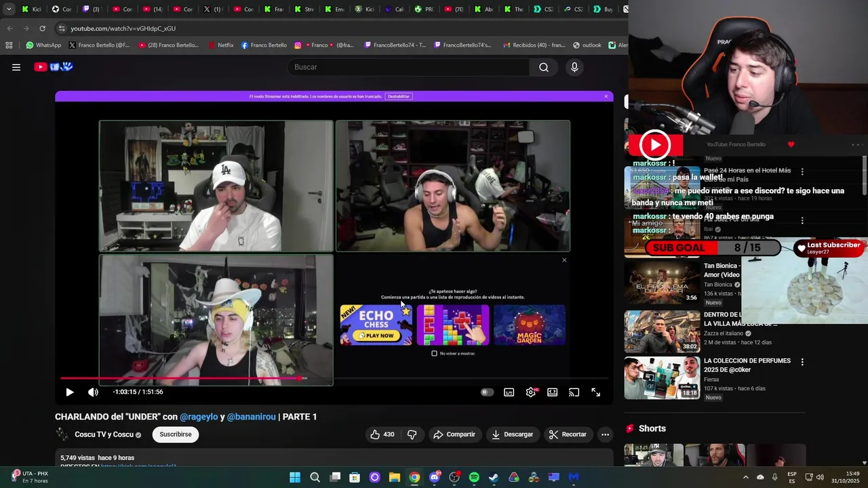
Task: Click Recortar clip button
Action: pos(568,434)
